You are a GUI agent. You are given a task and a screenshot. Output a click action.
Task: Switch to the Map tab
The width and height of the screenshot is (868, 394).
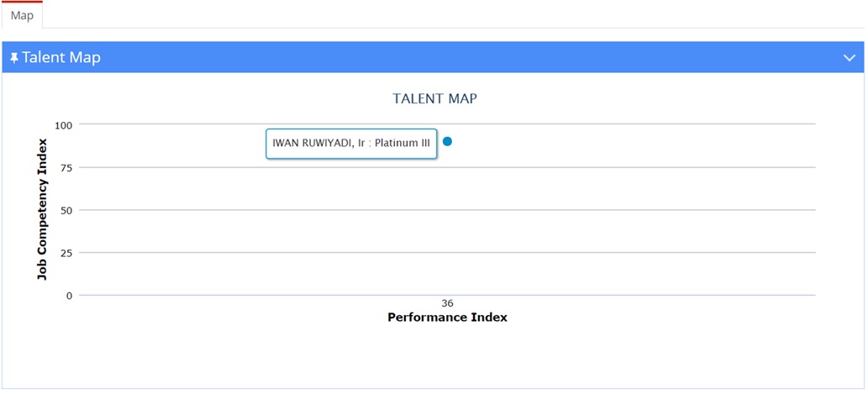(x=22, y=15)
